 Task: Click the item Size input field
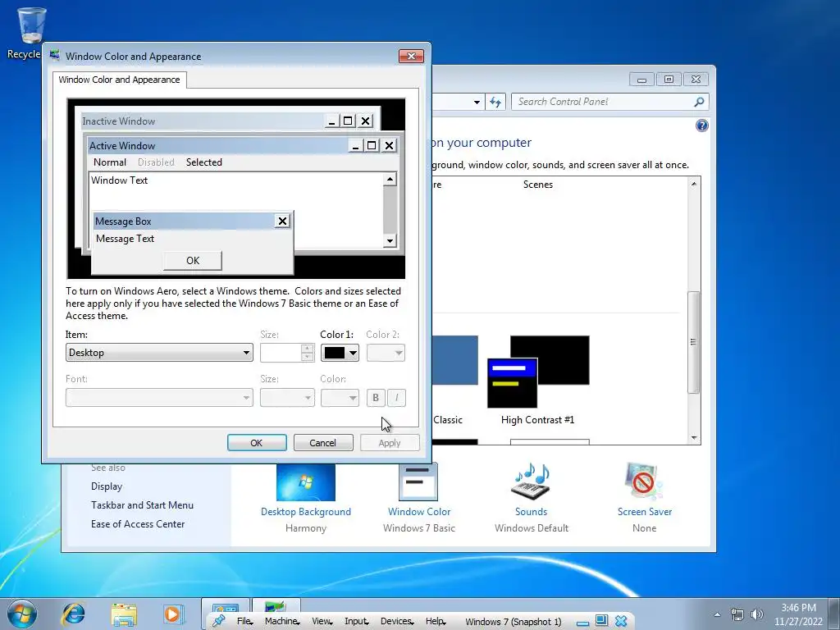pos(281,353)
